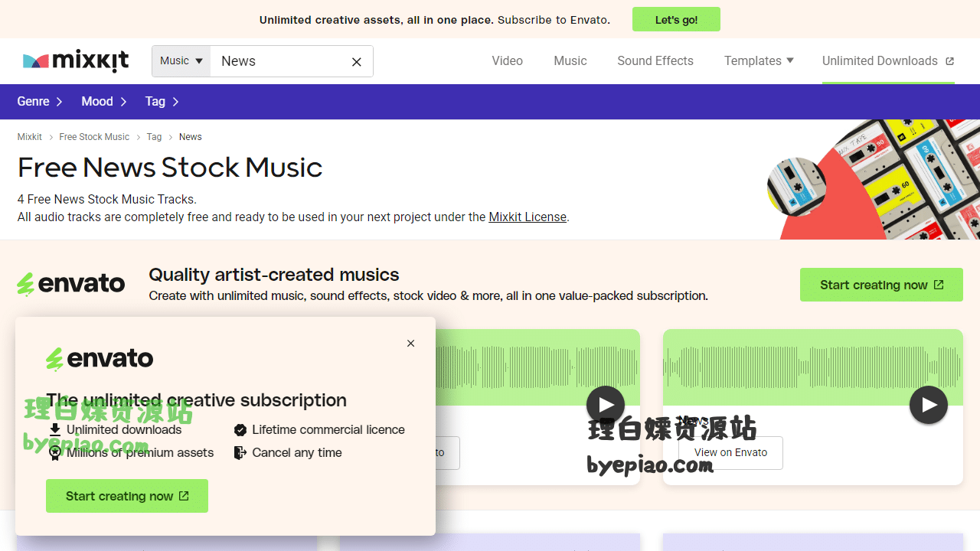The height and width of the screenshot is (551, 980).
Task: Click the Lifetime commercial licence checkmark icon
Action: coord(240,430)
